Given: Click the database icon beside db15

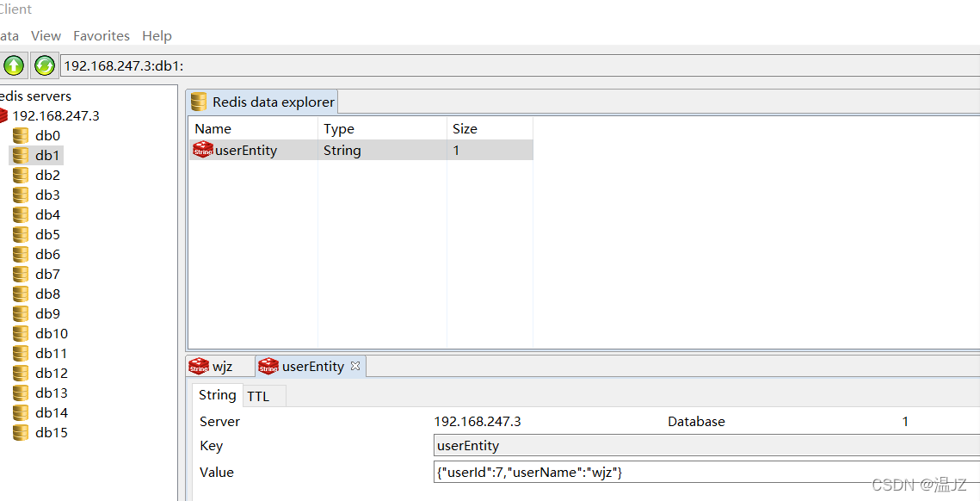Looking at the screenshot, I should tap(21, 433).
